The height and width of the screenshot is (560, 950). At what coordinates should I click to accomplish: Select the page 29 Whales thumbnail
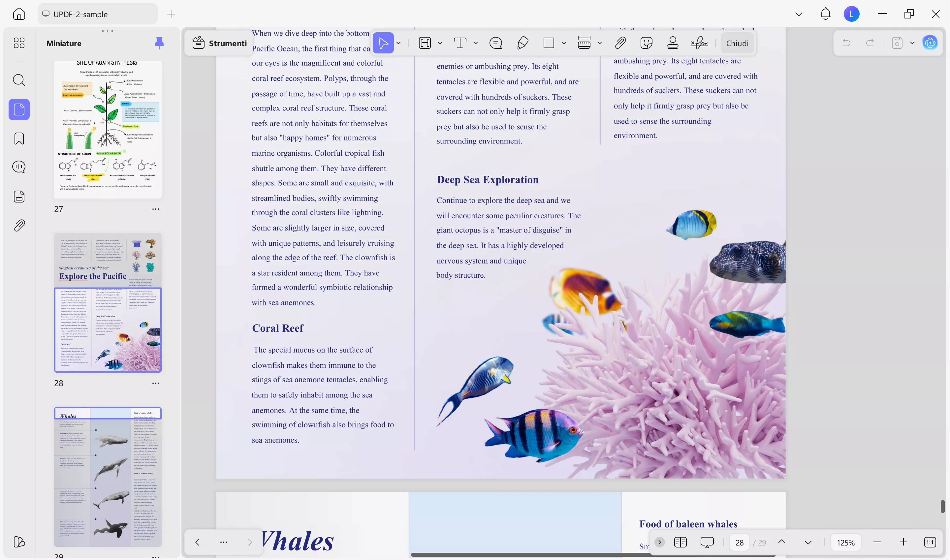tap(108, 477)
